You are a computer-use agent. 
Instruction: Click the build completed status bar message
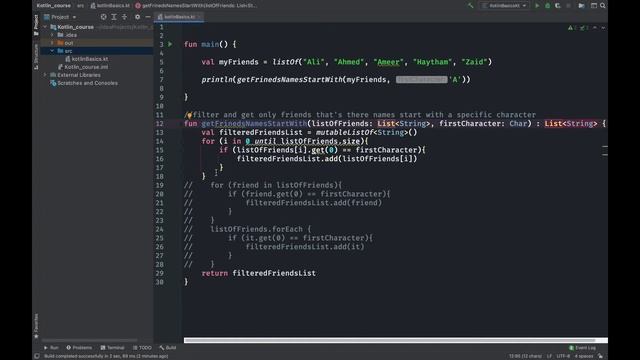click(x=106, y=356)
